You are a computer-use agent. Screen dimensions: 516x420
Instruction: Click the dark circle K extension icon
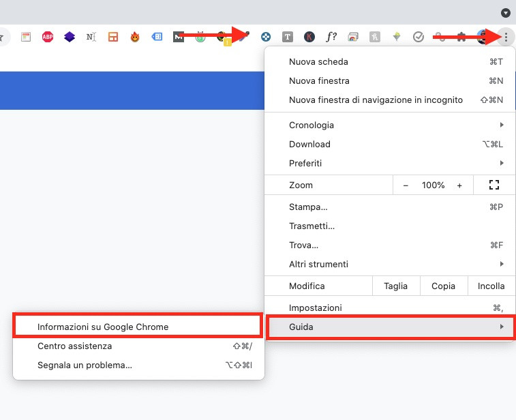(x=309, y=37)
